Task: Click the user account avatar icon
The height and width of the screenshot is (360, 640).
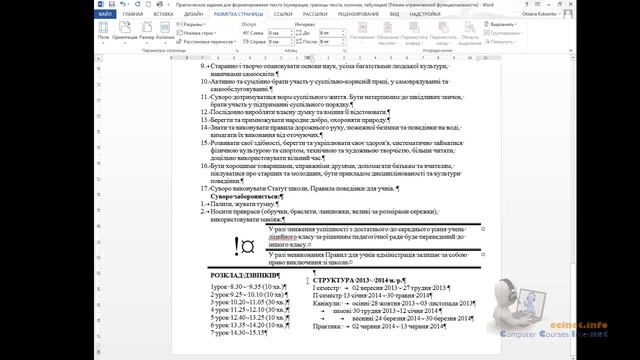Action: (567, 14)
